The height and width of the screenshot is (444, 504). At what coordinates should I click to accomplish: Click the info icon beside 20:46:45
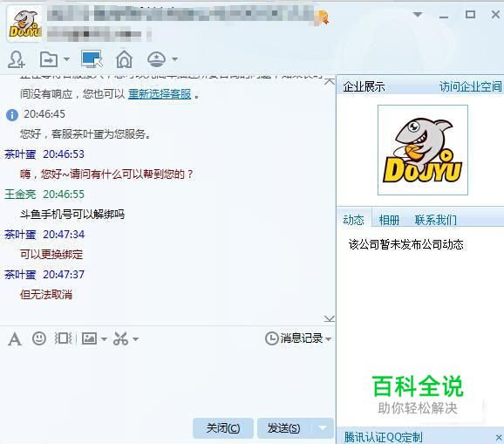pyautogui.click(x=12, y=114)
